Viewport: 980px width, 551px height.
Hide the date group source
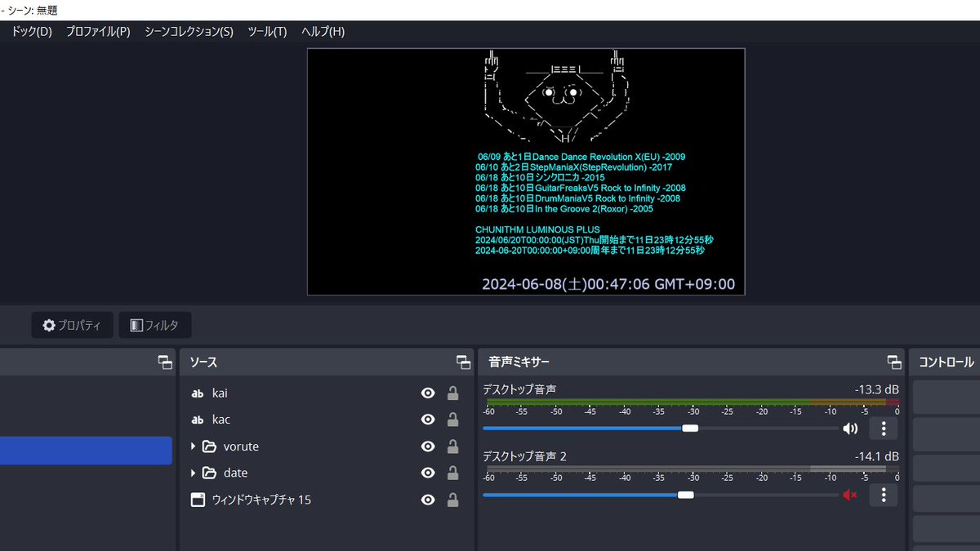427,473
